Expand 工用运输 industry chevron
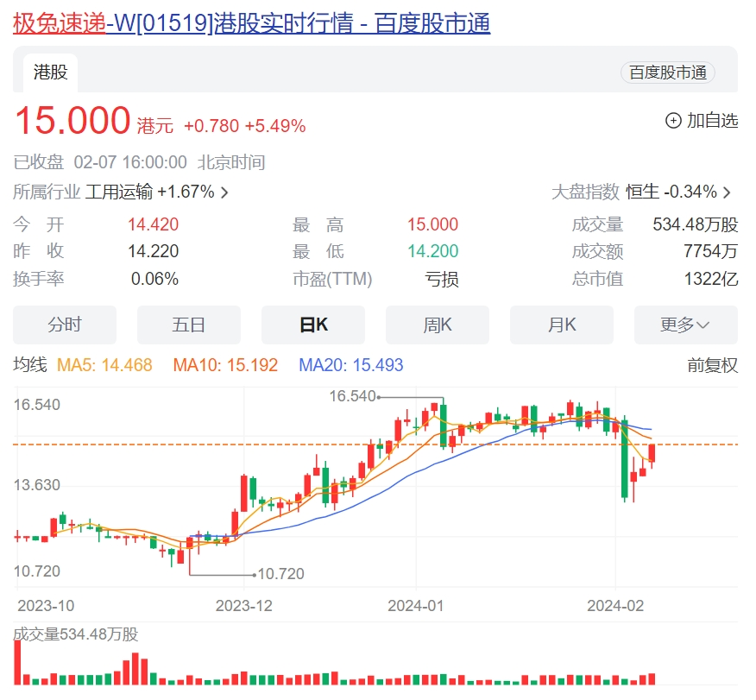This screenshot has height=700, width=756. click(225, 192)
